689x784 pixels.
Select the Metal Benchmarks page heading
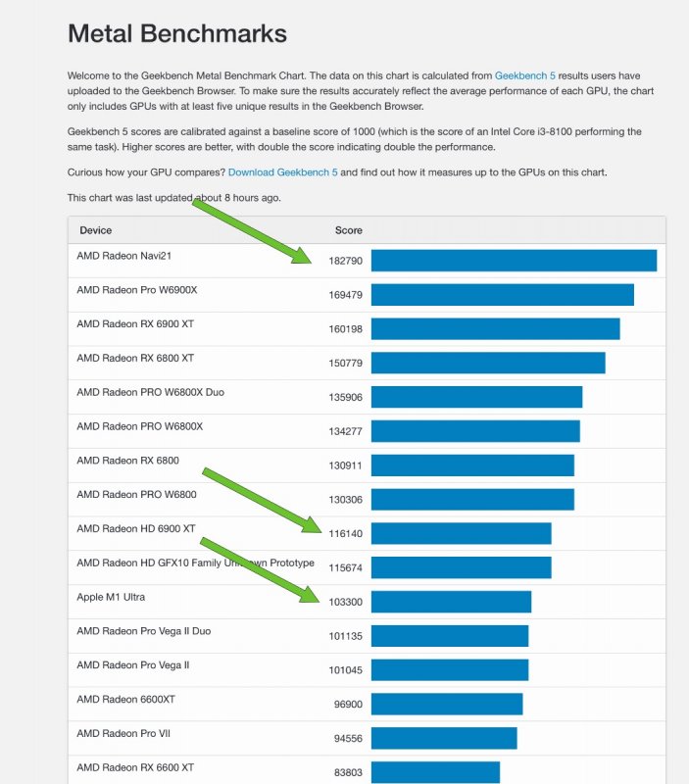point(177,34)
